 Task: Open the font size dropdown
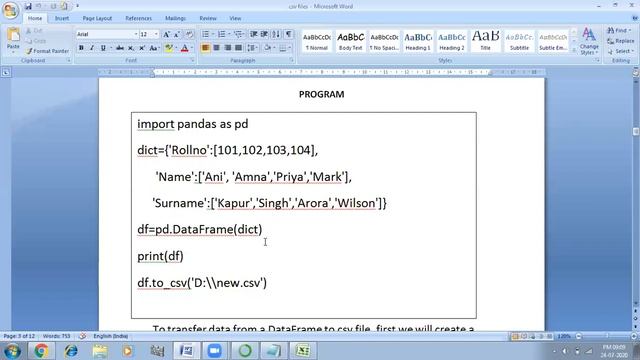click(156, 34)
